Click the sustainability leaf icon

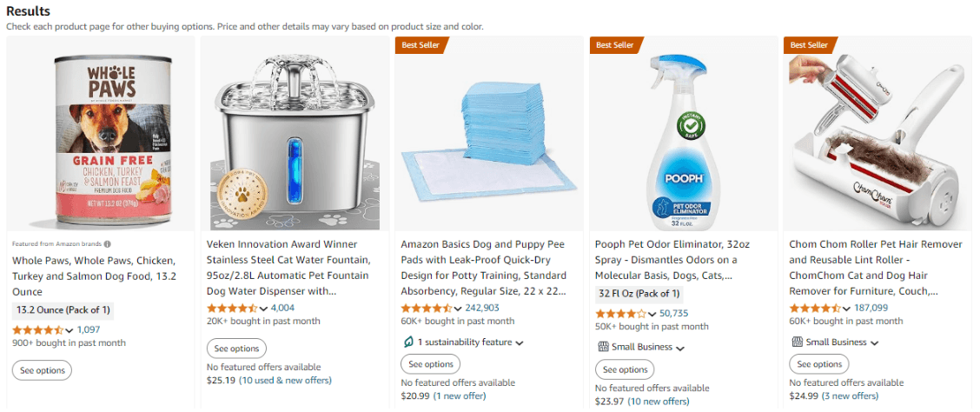tap(408, 342)
